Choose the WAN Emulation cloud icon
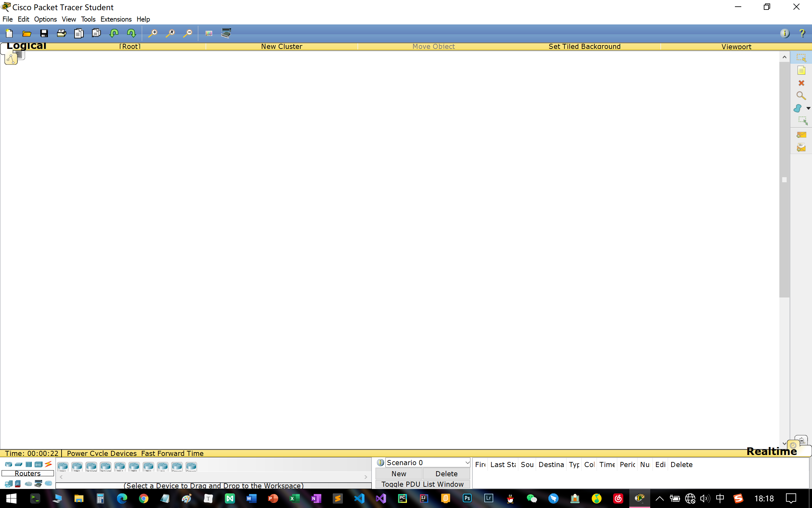The width and height of the screenshot is (812, 508). pos(29,484)
